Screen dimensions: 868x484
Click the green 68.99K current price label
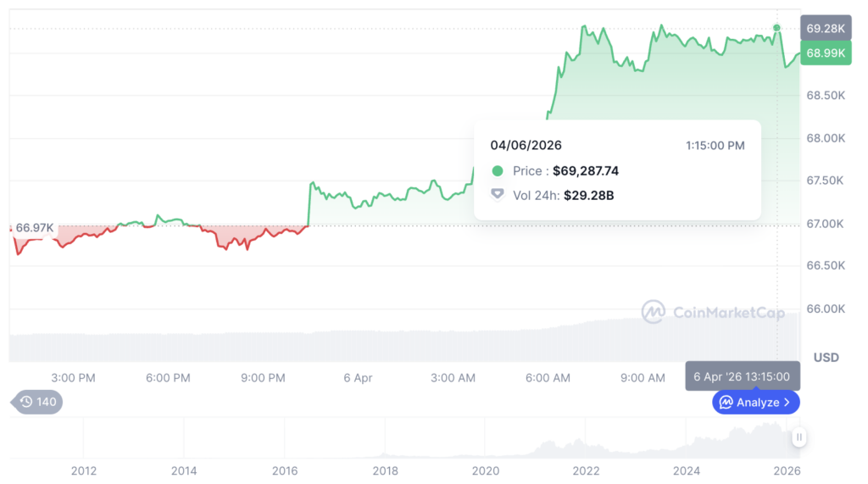pyautogui.click(x=826, y=53)
